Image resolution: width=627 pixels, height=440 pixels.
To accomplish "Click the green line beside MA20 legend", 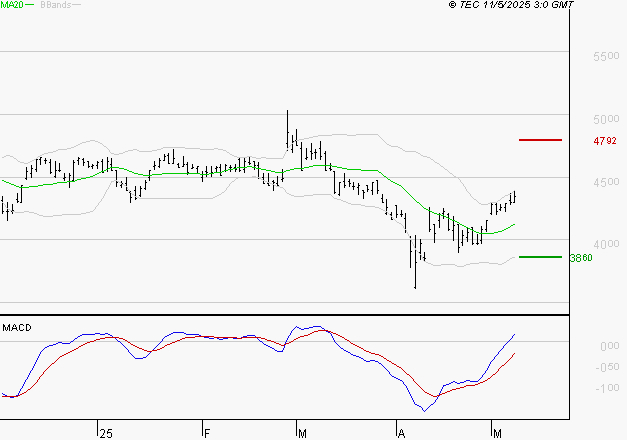I will pyautogui.click(x=29, y=5).
